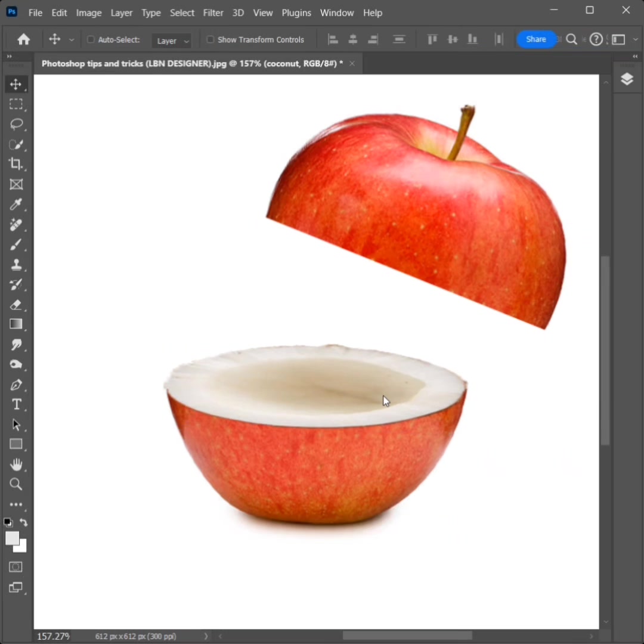Image resolution: width=644 pixels, height=644 pixels.
Task: Reset default foreground and background colors
Action: tap(8, 522)
